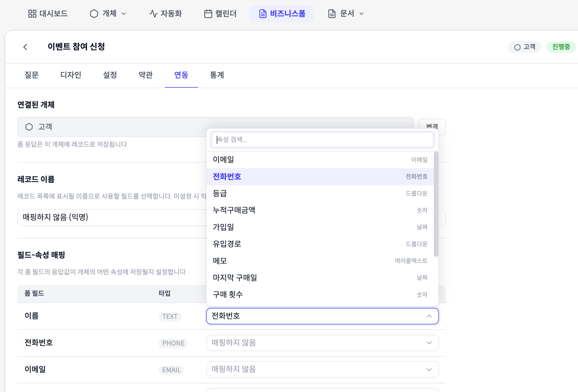578x392 pixels.
Task: Switch to the 디자인 tab
Action: click(x=71, y=75)
